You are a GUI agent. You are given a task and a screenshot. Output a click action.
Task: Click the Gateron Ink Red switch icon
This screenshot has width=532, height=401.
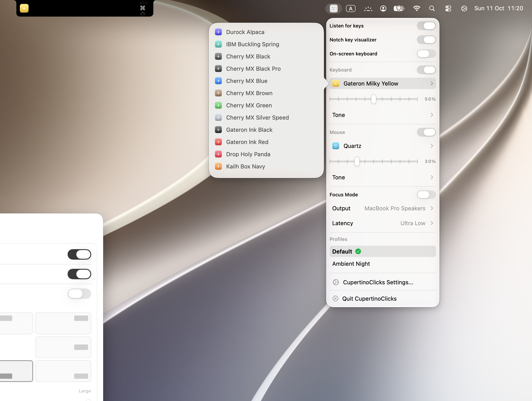[x=218, y=142]
